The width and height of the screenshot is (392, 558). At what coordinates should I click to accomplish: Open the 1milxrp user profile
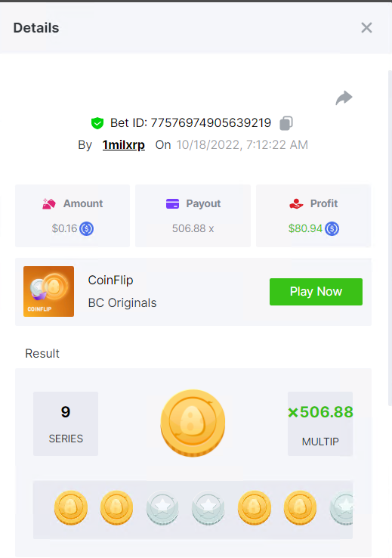coord(123,145)
